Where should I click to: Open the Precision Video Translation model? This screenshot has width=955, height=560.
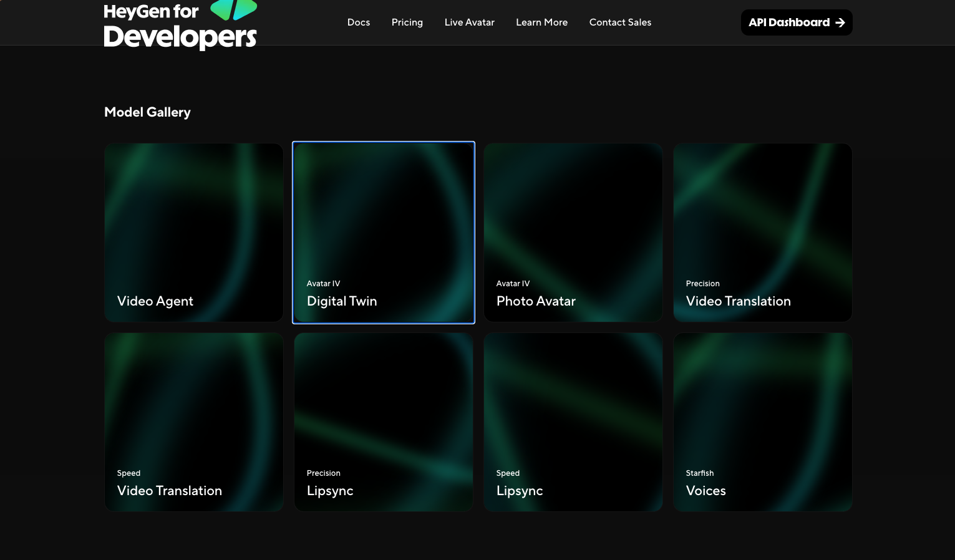pos(762,232)
